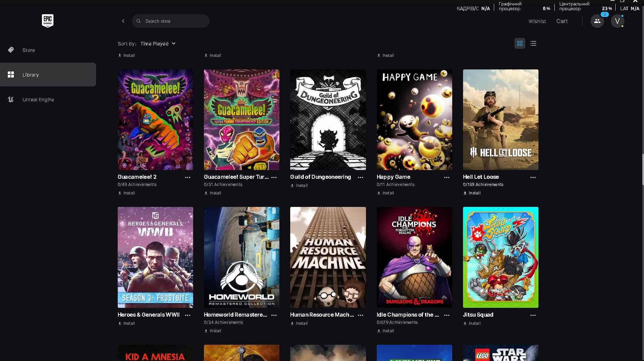The height and width of the screenshot is (361, 644).
Task: Click the search magnifier icon
Action: click(138, 21)
